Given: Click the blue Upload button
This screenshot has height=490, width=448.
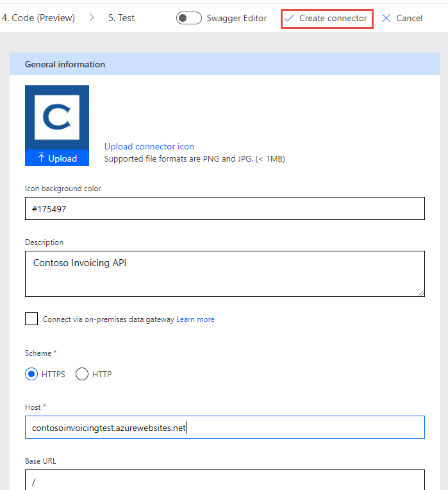Looking at the screenshot, I should coord(57,158).
